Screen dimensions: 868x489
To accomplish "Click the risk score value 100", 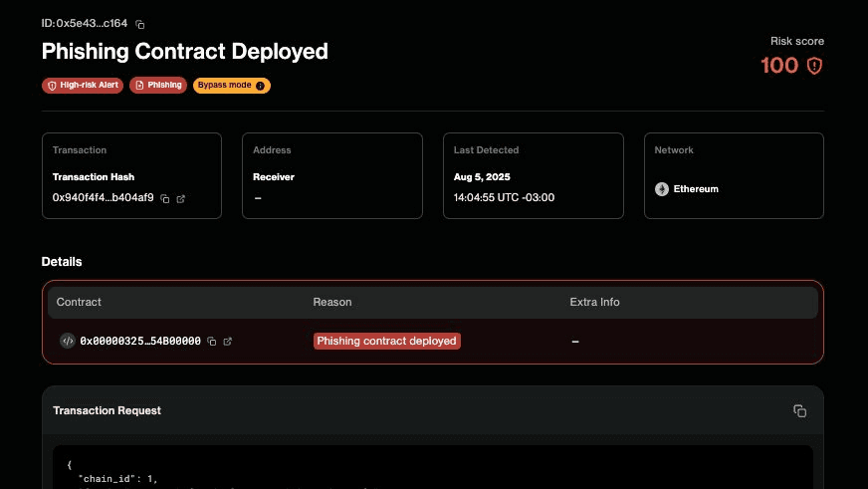I will (779, 66).
